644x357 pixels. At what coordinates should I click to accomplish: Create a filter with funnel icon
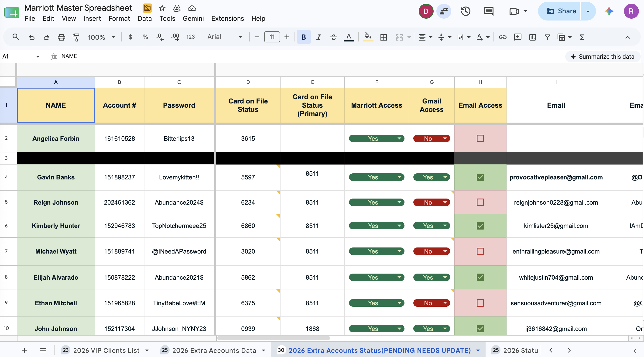pyautogui.click(x=548, y=37)
